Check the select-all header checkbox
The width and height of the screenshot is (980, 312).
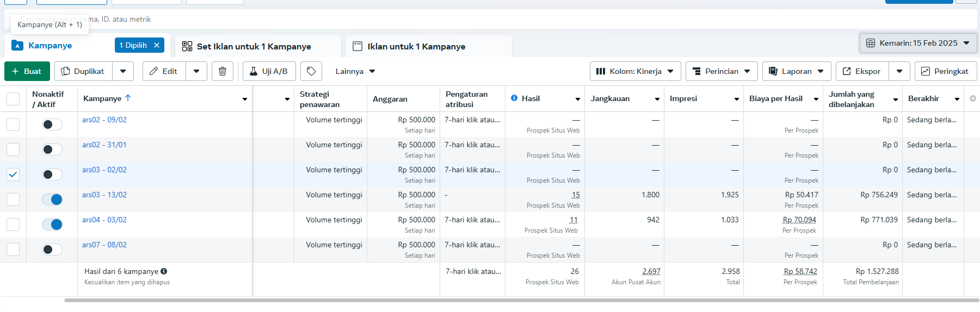[x=13, y=99]
